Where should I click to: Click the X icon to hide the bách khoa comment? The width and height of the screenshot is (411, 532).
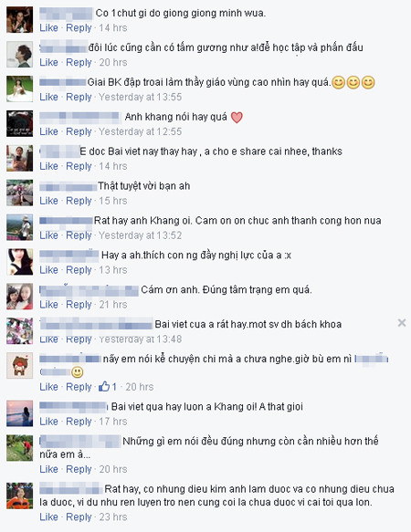point(402,323)
